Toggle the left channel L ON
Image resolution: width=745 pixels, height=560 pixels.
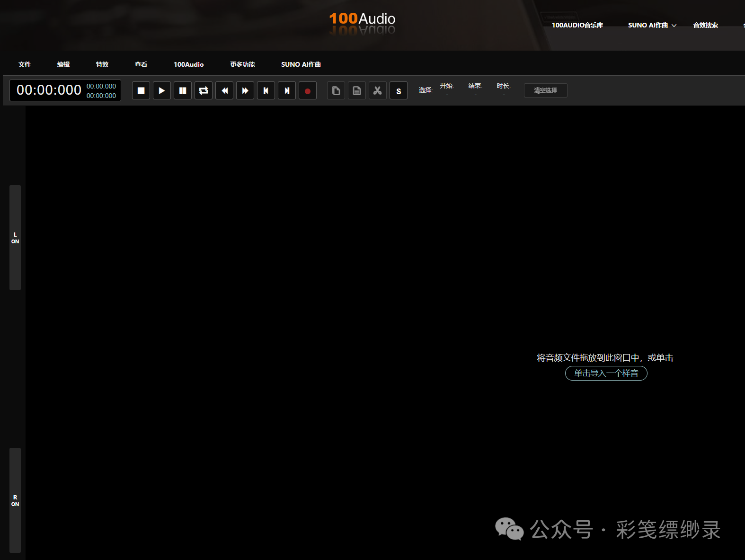tap(15, 238)
